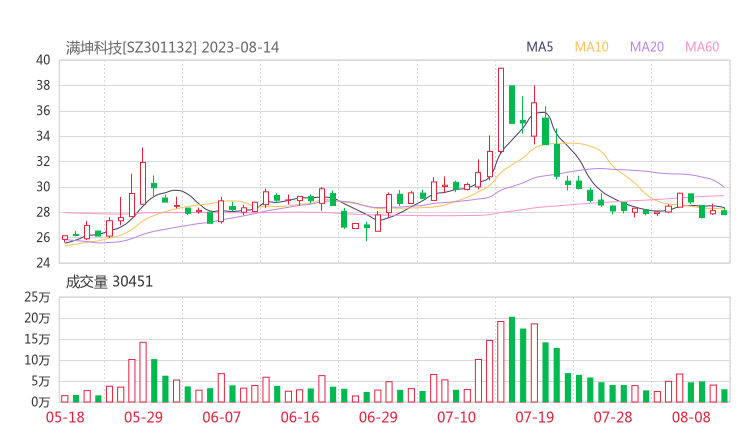The height and width of the screenshot is (440, 740).
Task: Click the 05-18 date axis label
Action: [65, 417]
